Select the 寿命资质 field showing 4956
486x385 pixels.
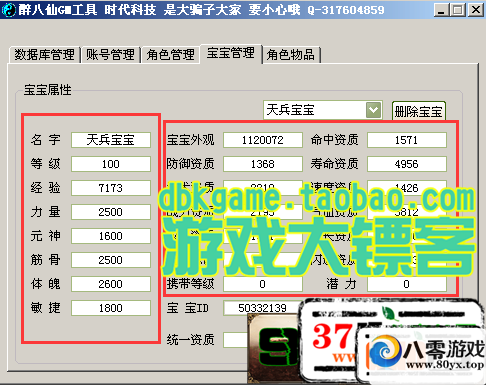tap(407, 164)
